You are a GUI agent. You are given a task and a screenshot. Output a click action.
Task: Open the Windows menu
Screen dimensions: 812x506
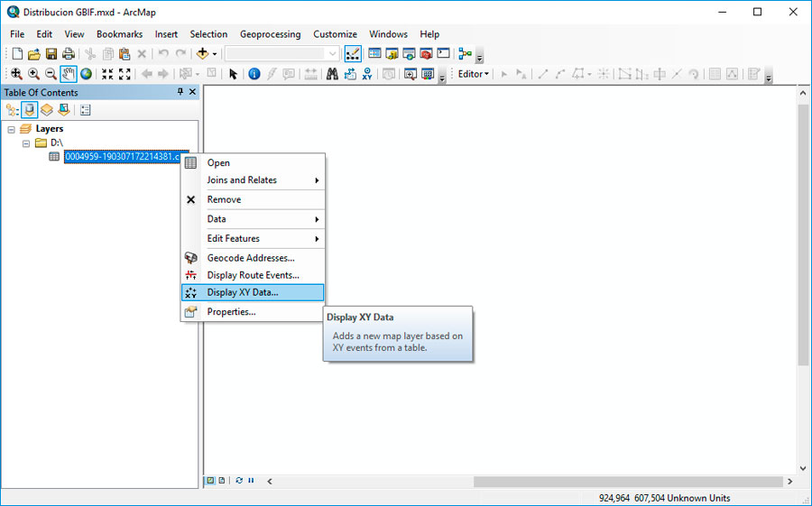(388, 34)
